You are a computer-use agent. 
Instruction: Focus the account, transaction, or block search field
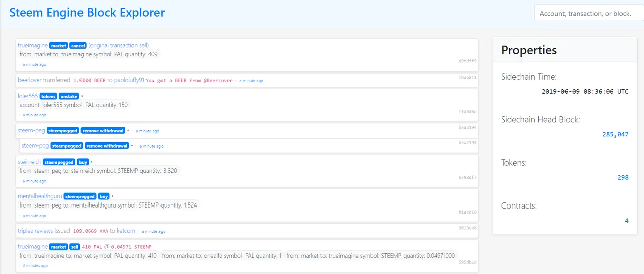click(589, 13)
